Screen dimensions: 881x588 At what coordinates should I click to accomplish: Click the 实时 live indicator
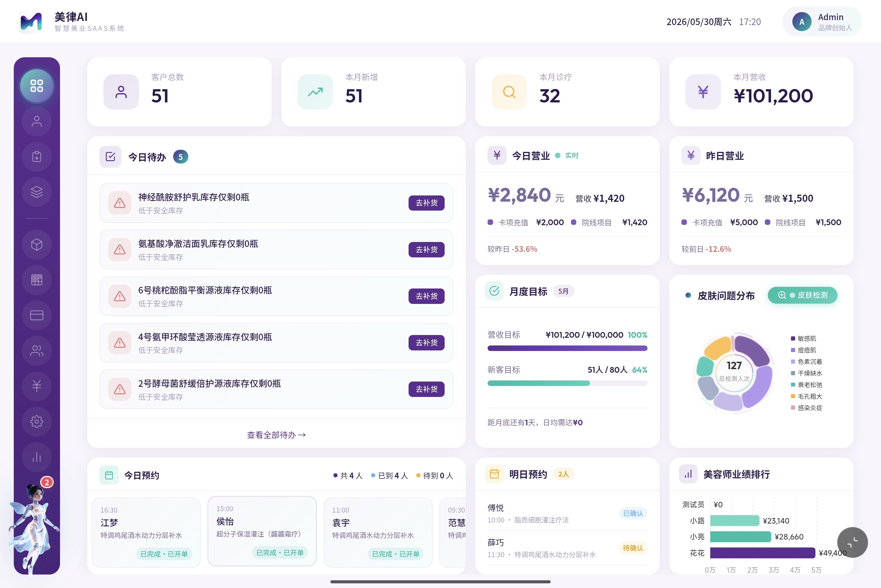tap(567, 155)
